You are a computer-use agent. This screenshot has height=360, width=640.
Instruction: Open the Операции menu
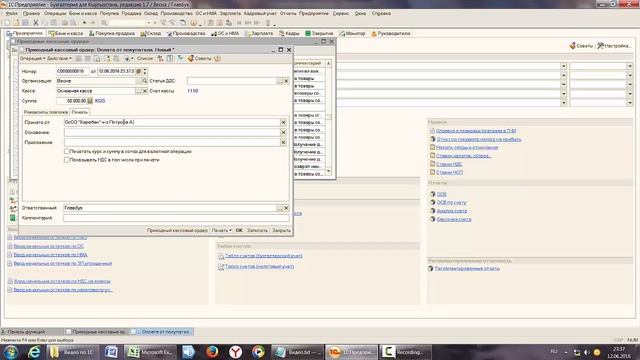[x=55, y=13]
